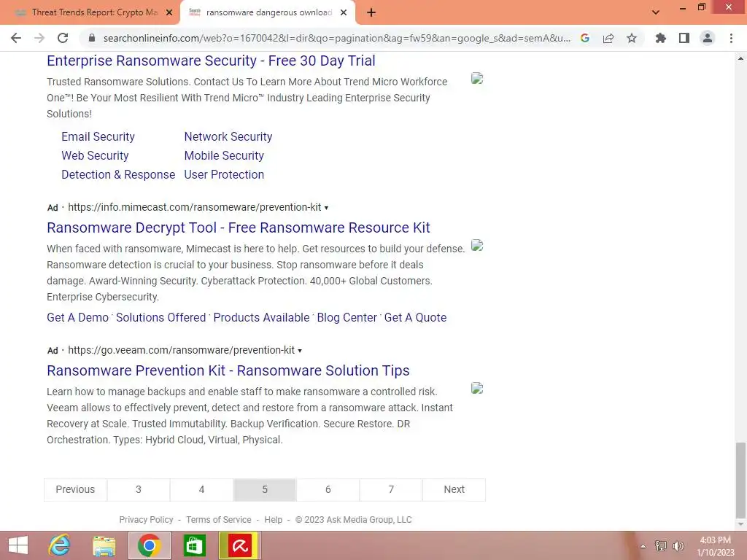Close the Threat Trends Report tab
747x560 pixels.
tap(169, 13)
